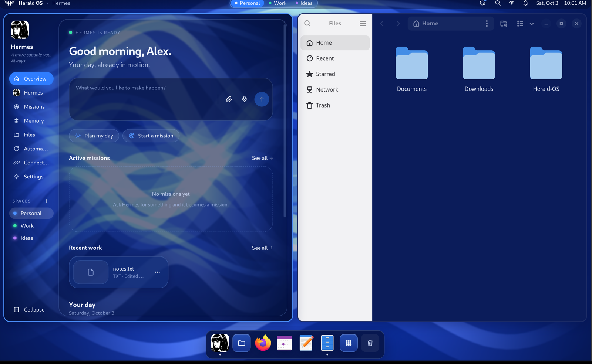Select Home in Files sidebar
The width and height of the screenshot is (592, 364).
pyautogui.click(x=335, y=43)
